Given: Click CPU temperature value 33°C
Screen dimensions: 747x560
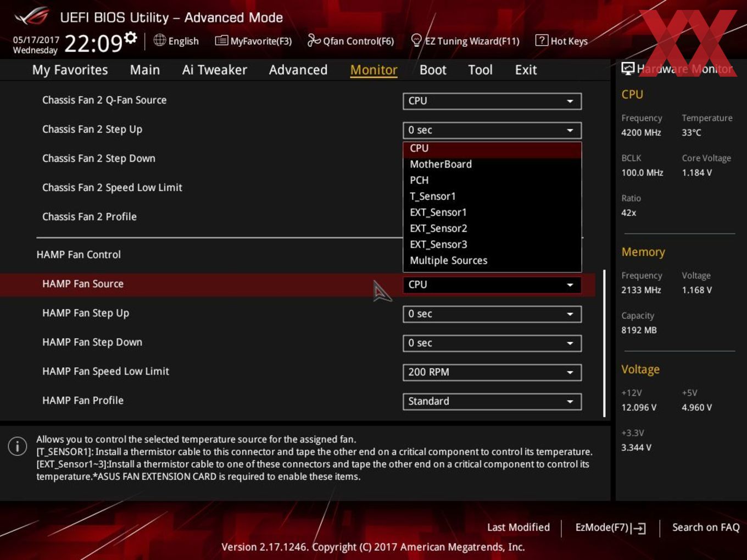Looking at the screenshot, I should click(x=692, y=132).
